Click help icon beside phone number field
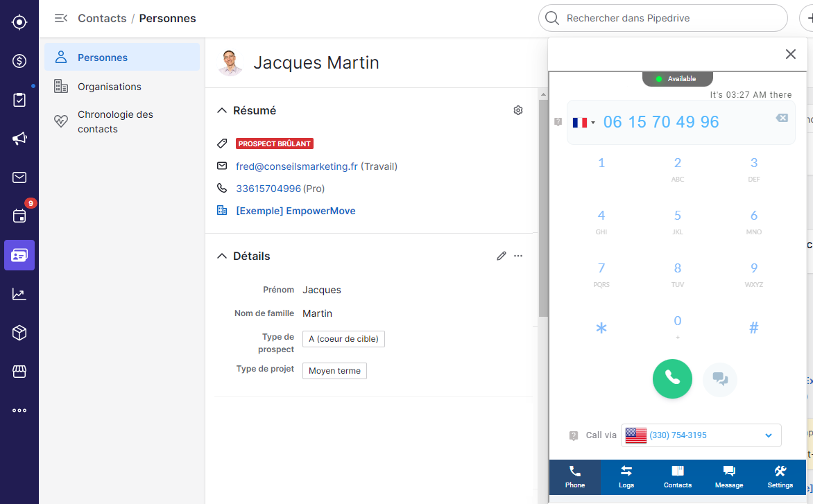 [x=558, y=122]
